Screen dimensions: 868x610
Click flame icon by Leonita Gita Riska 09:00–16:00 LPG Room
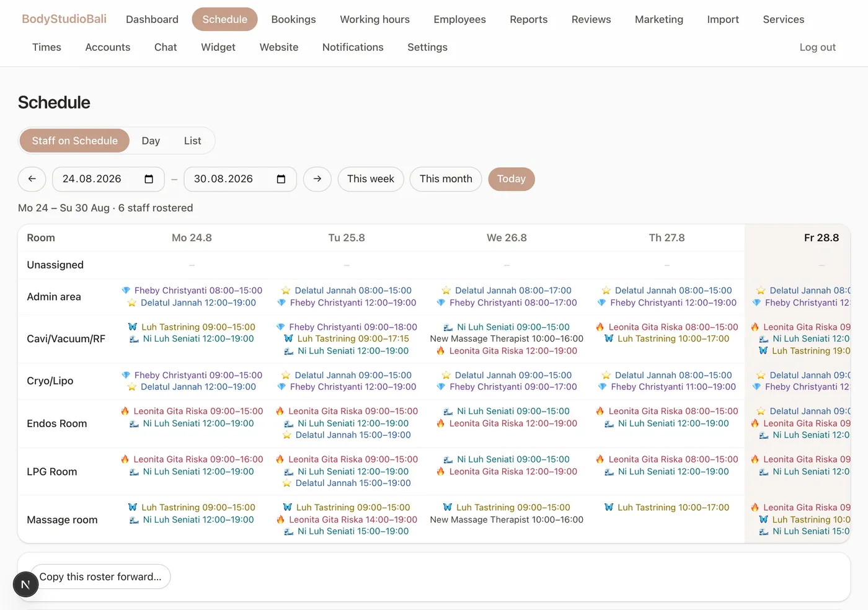coord(125,459)
